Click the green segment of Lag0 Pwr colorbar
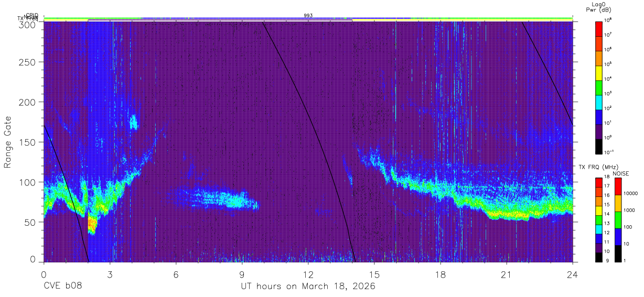 coord(599,87)
